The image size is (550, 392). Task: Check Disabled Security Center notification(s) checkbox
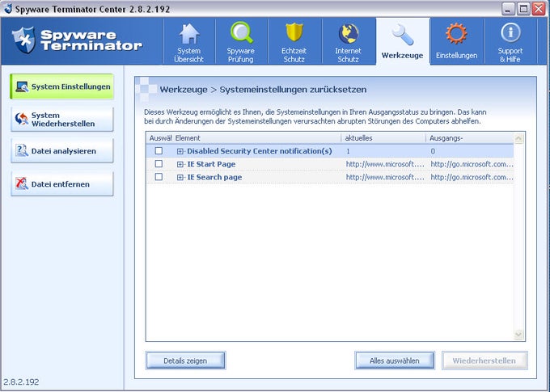click(x=159, y=151)
